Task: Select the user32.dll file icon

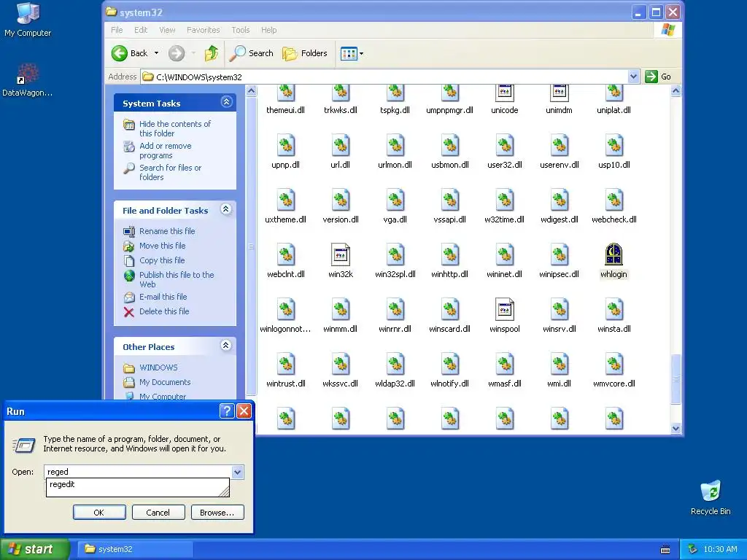Action: [505, 145]
